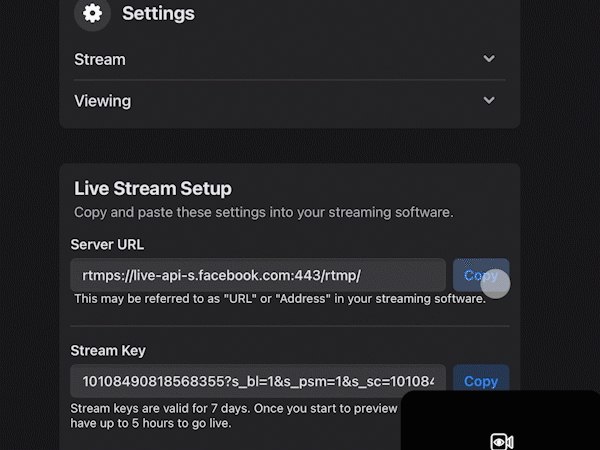The width and height of the screenshot is (600, 450).
Task: Select the Settings heading text
Action: (x=158, y=14)
